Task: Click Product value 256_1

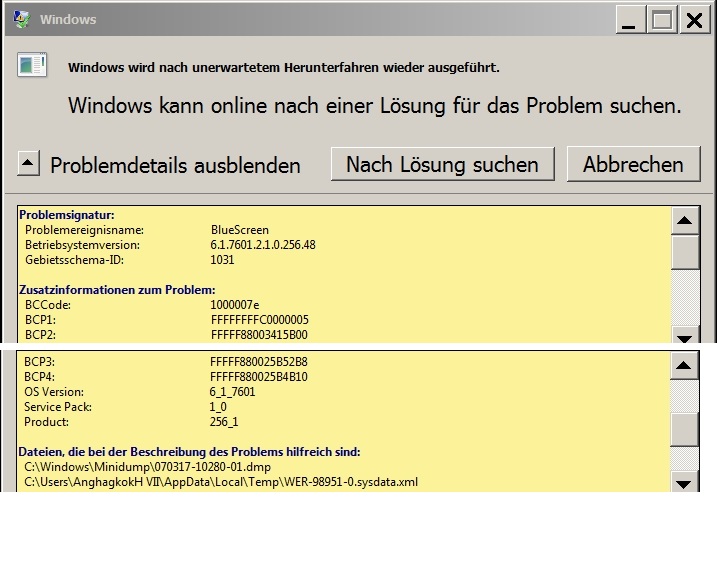Action: (x=224, y=422)
